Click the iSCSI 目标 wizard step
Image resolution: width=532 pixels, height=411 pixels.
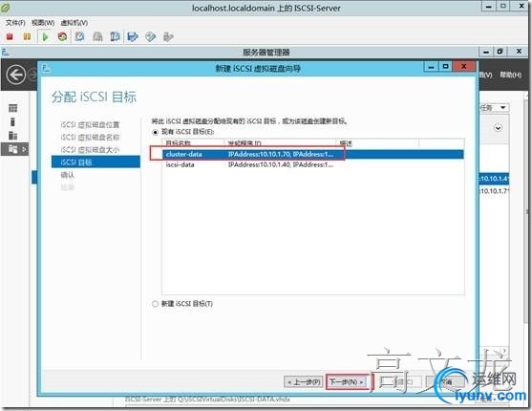click(x=96, y=162)
